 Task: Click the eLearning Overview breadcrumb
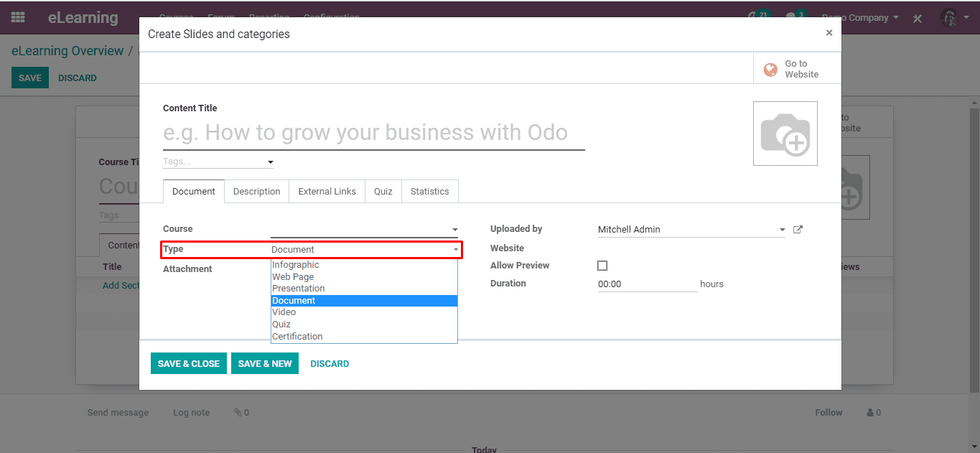coord(67,51)
